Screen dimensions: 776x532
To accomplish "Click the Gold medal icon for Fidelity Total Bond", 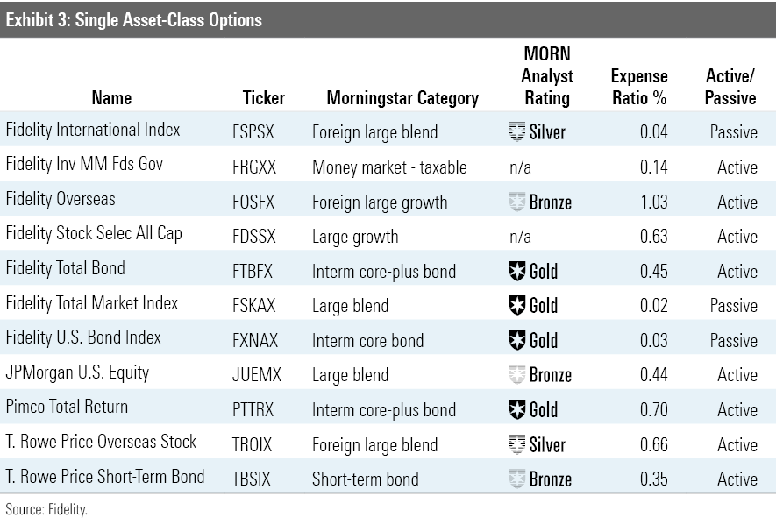I will 517,271.
